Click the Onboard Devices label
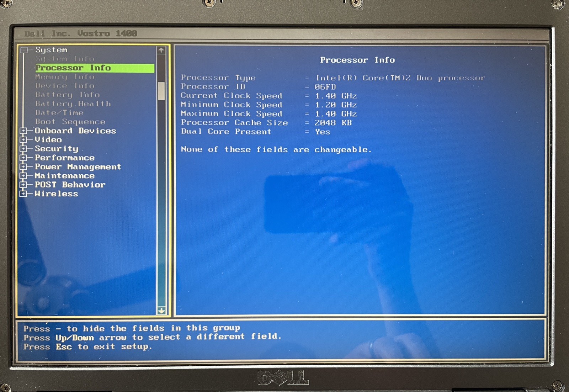Screen dimensions: 569x392 (x=75, y=131)
